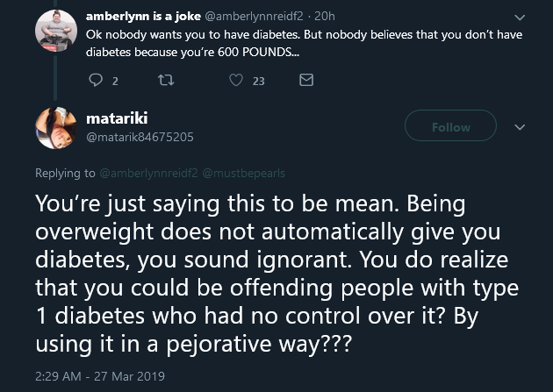Open the amberlynn is a joke display name
The height and width of the screenshot is (392, 553).
143,16
